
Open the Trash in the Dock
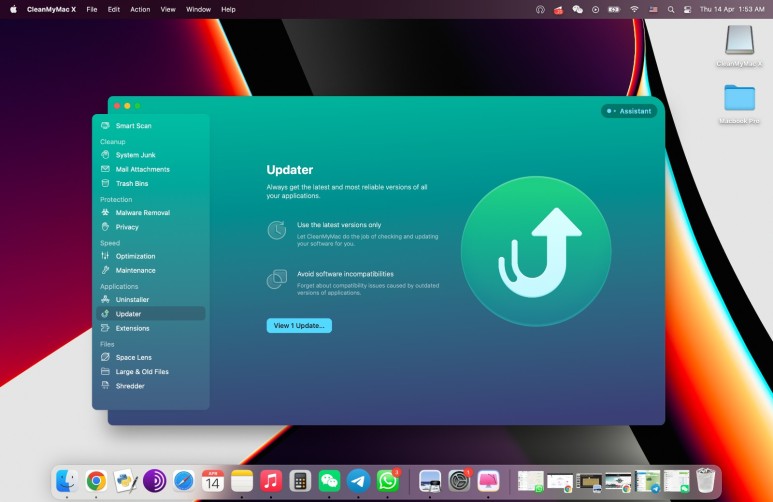pyautogui.click(x=705, y=481)
